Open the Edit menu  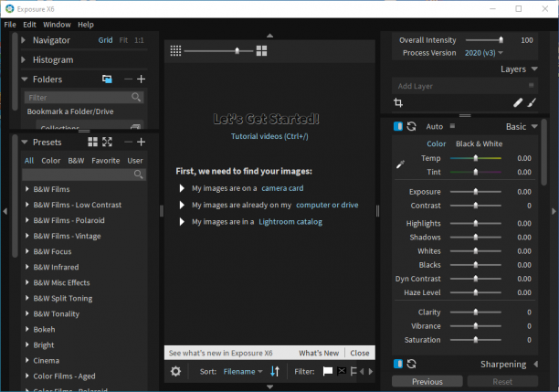tap(29, 25)
